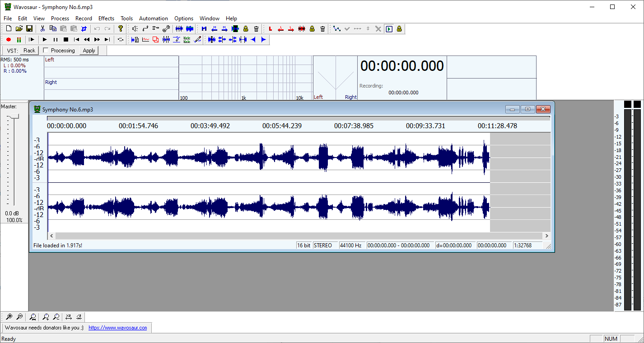644x343 pixels.
Task: Click the yellow Help question mark icon
Action: (x=121, y=29)
